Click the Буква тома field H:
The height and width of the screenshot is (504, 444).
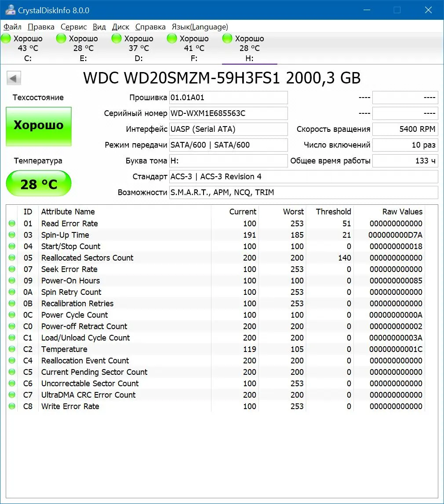[x=228, y=161]
